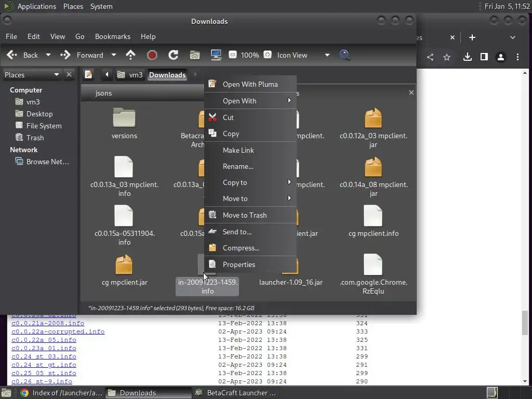Toggle Chrome's side panel icon
The image size is (532, 399).
[x=484, y=57]
